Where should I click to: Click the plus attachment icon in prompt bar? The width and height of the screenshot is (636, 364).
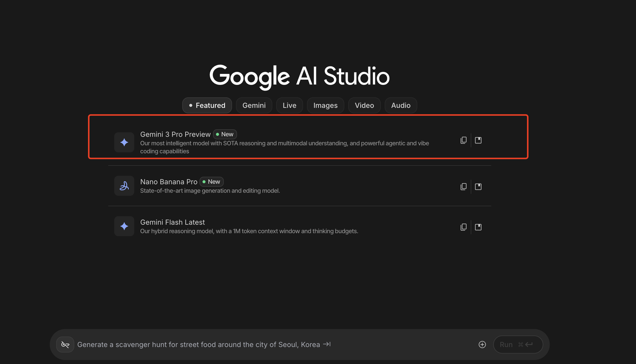482,345
